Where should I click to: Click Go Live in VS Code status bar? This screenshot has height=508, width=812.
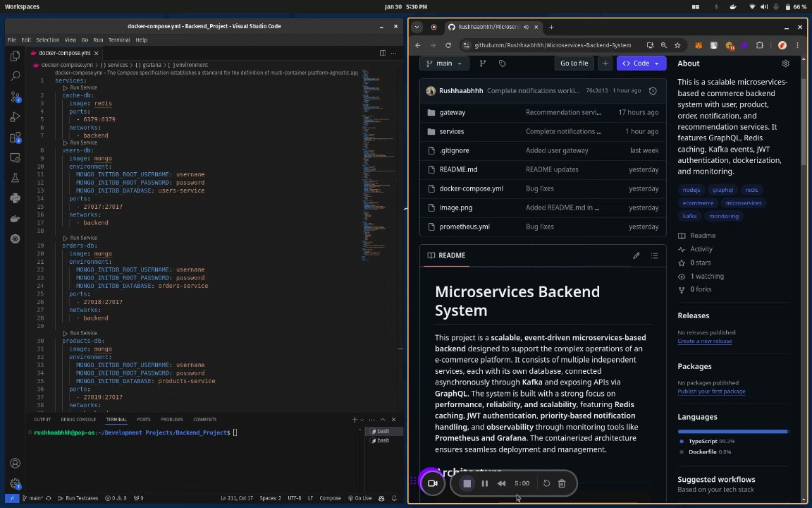(360, 498)
